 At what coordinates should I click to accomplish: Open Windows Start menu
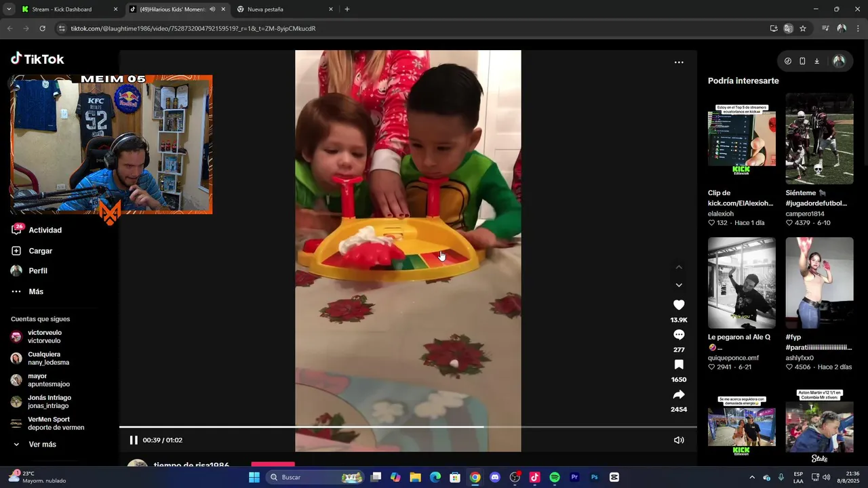point(254,477)
